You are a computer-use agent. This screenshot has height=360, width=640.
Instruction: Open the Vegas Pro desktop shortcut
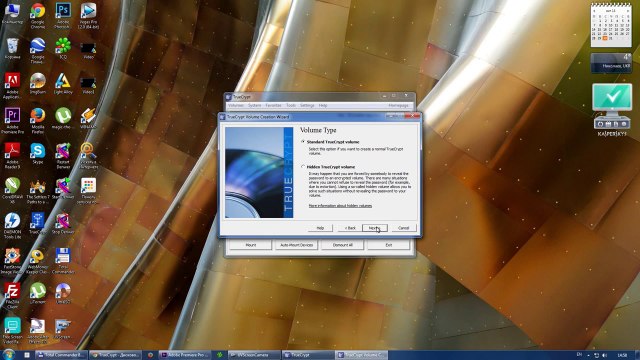point(89,16)
